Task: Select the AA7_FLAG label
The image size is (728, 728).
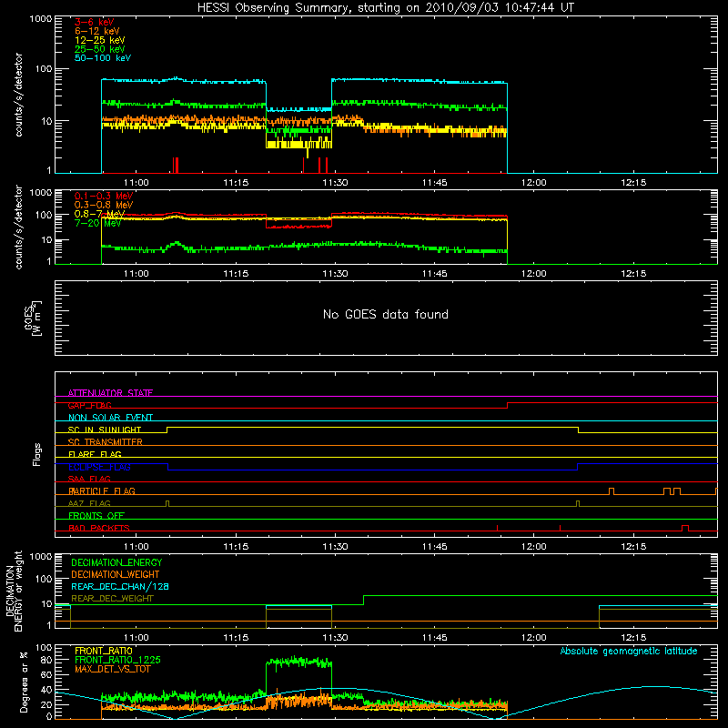Action: click(89, 503)
